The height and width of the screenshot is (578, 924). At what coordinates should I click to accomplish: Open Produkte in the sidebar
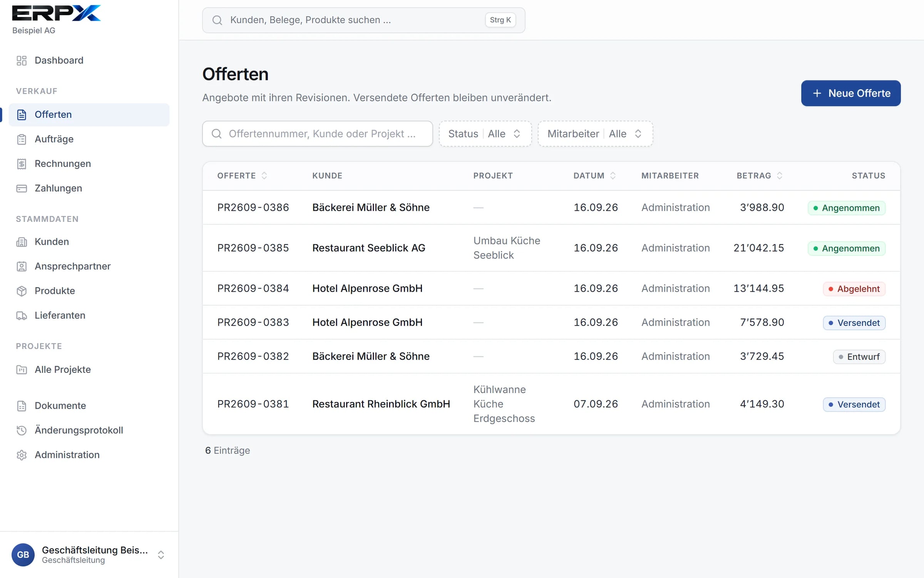[x=89, y=291]
